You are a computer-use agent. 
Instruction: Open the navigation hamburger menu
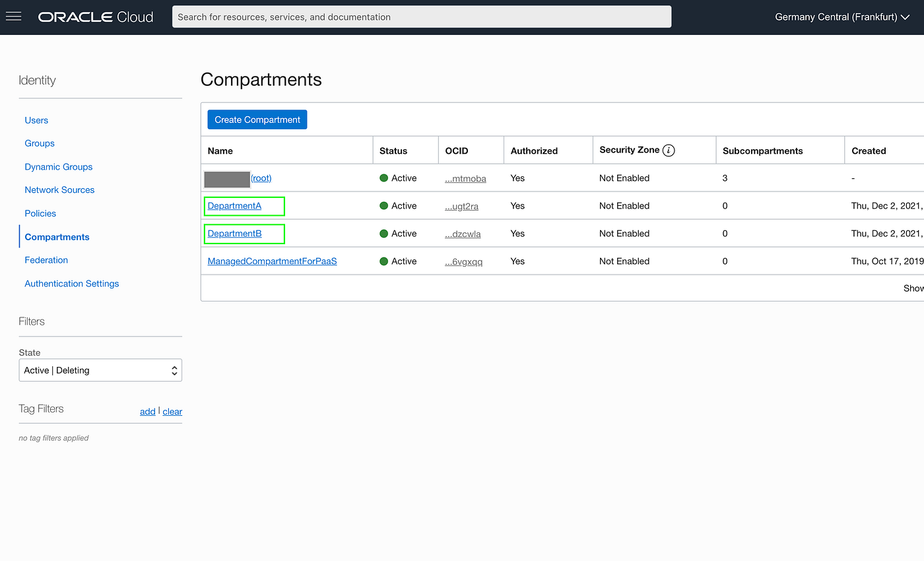(x=13, y=16)
